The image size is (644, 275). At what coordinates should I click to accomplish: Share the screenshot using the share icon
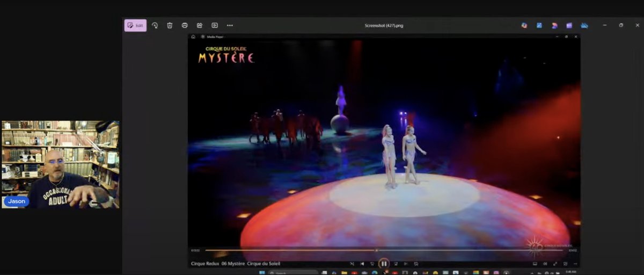[x=200, y=25]
